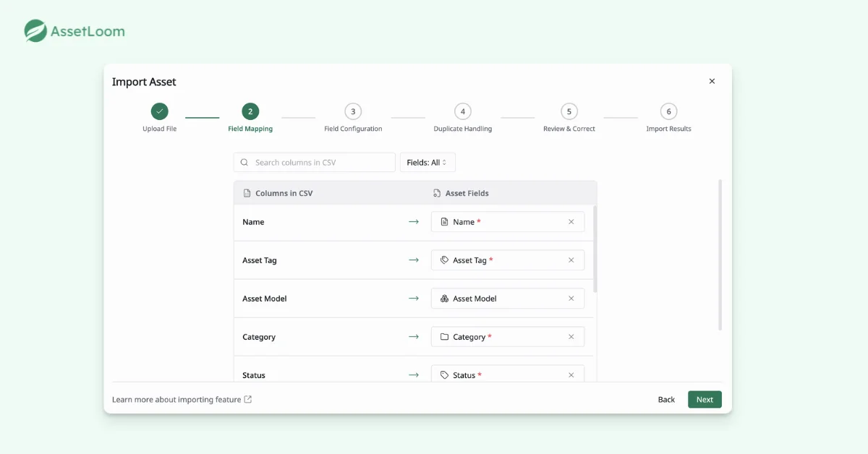The image size is (868, 454).
Task: Click the Import Asset dialog title
Action: click(144, 82)
